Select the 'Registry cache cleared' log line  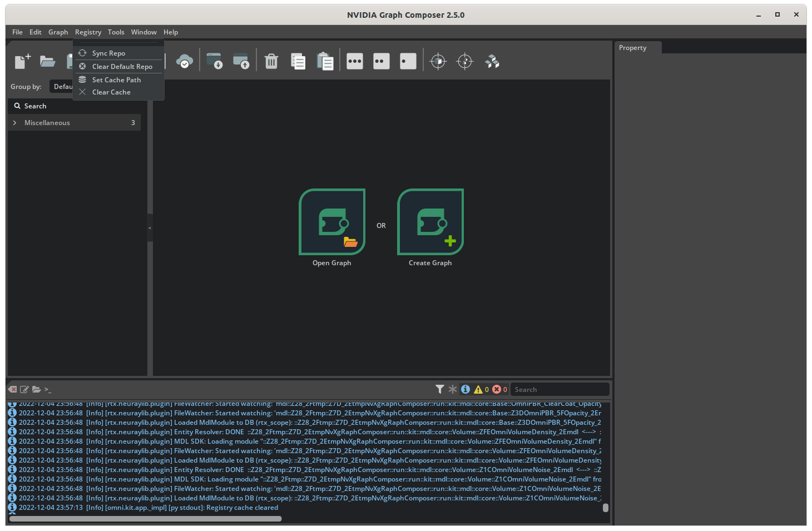[x=305, y=508]
